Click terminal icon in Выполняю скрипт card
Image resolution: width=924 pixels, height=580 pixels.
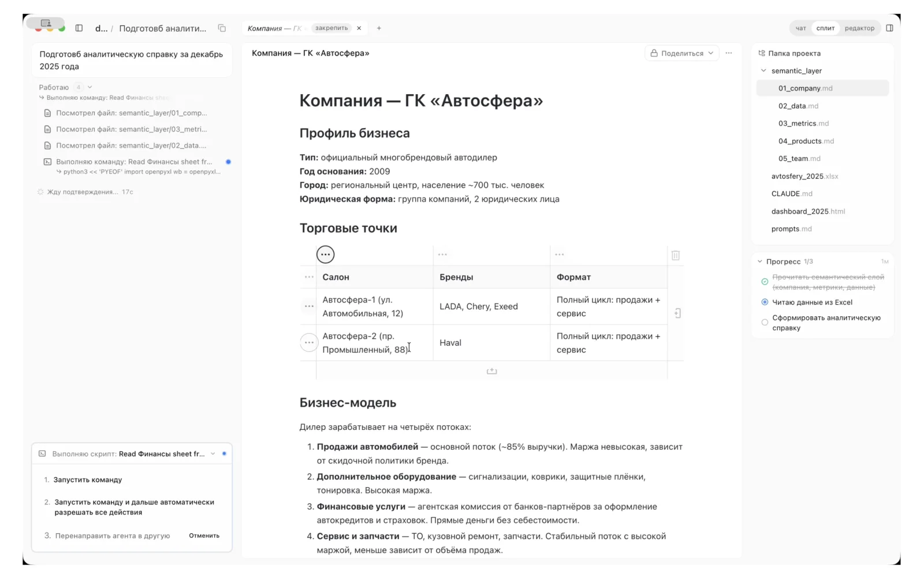[x=42, y=454]
